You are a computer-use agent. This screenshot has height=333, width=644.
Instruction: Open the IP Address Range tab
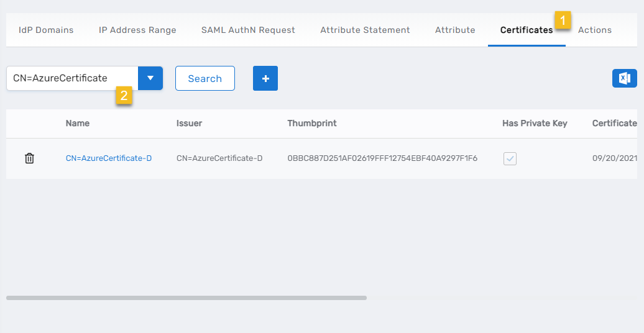137,30
